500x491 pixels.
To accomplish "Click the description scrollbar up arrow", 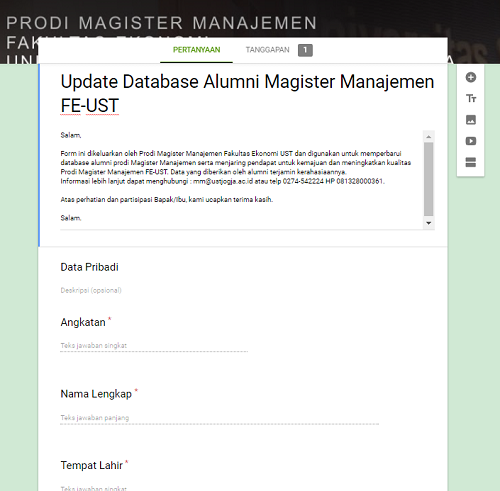I will tap(429, 137).
